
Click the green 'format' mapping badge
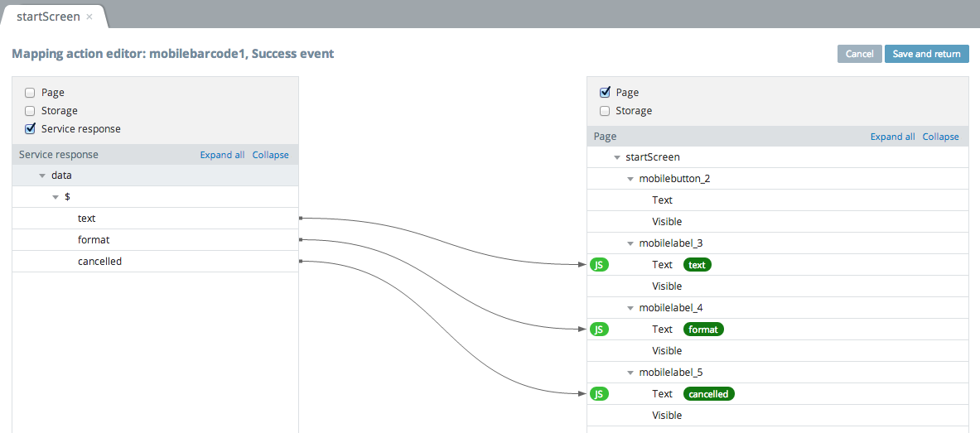[703, 330]
